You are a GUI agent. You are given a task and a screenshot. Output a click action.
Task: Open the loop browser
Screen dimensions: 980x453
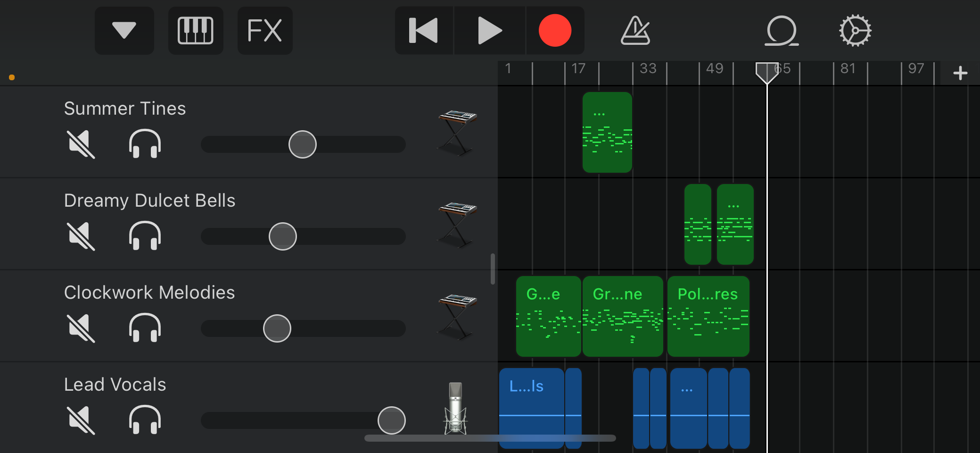point(781,31)
